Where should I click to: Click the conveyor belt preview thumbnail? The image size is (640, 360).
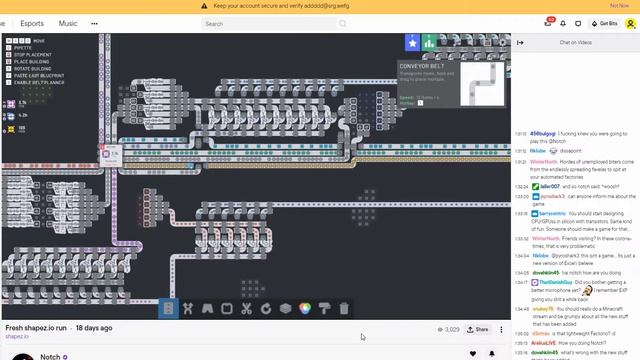tap(482, 84)
